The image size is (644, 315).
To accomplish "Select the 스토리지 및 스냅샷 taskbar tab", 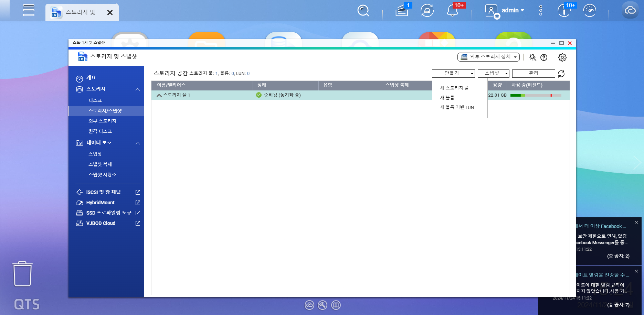I will [x=82, y=12].
